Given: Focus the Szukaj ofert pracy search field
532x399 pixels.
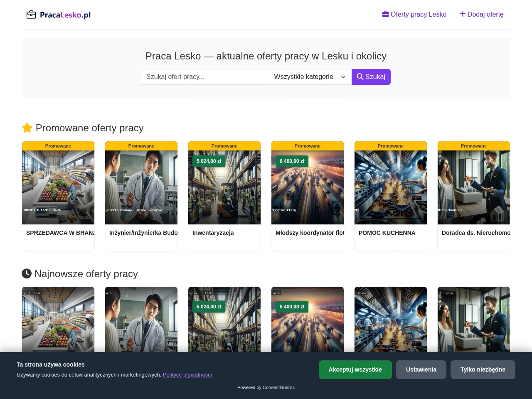Looking at the screenshot, I should (x=205, y=77).
